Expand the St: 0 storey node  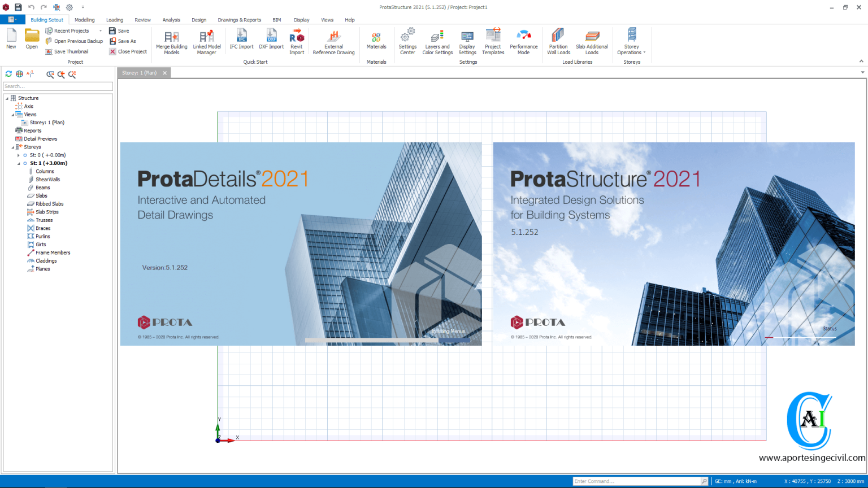(x=18, y=155)
